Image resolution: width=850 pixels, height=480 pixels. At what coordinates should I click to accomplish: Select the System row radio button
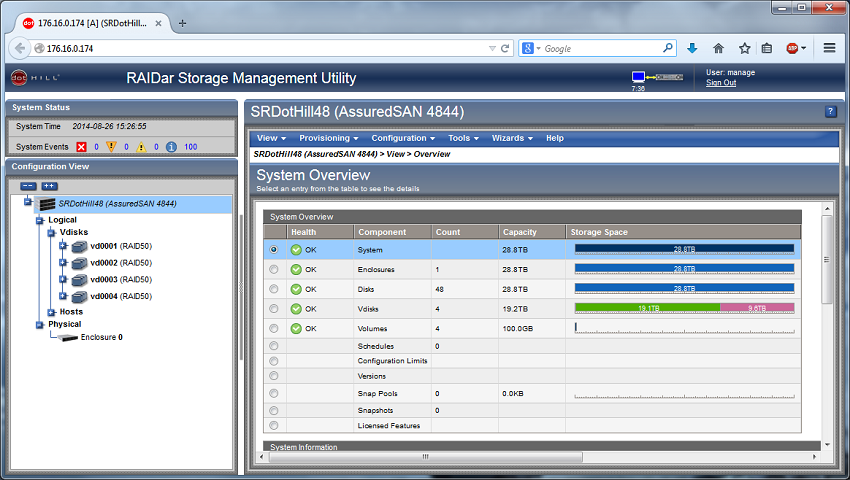click(274, 249)
